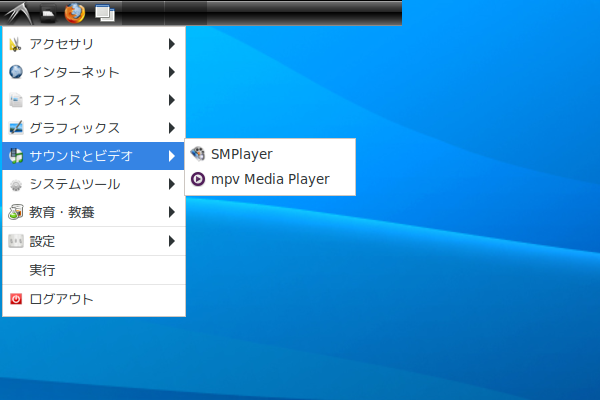Click the オフィス document icon
The image size is (600, 400).
16,100
